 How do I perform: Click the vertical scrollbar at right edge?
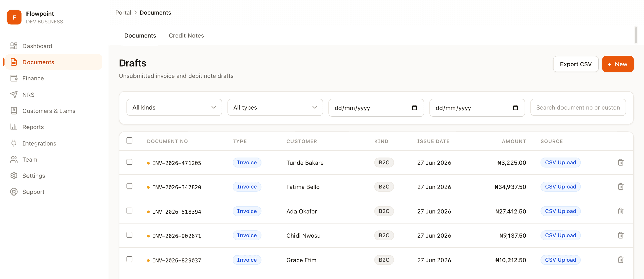click(636, 35)
